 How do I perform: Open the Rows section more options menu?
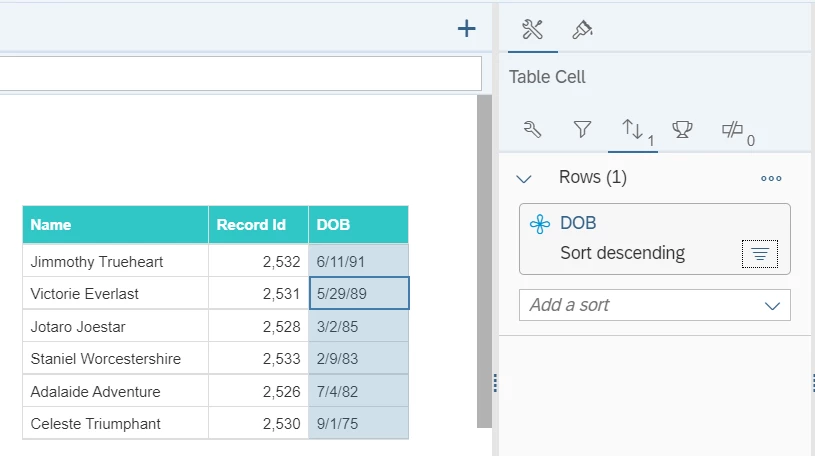click(x=771, y=178)
